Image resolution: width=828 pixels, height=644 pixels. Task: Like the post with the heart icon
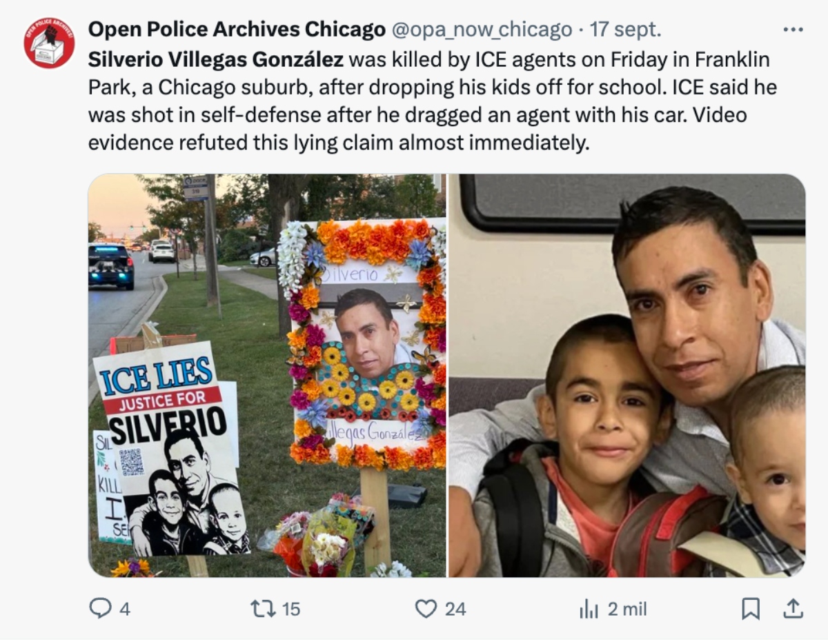point(426,608)
